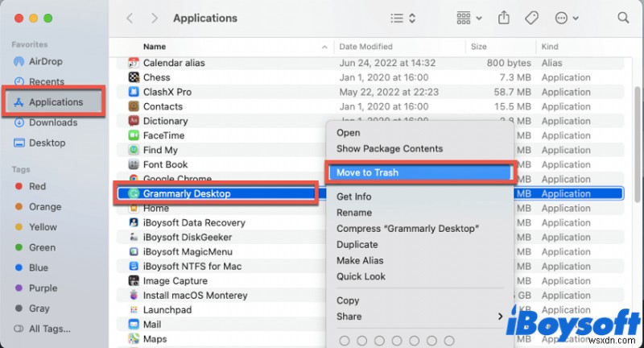This screenshot has width=644, height=348.
Task: Change the list view style selector
Action: coord(403,18)
